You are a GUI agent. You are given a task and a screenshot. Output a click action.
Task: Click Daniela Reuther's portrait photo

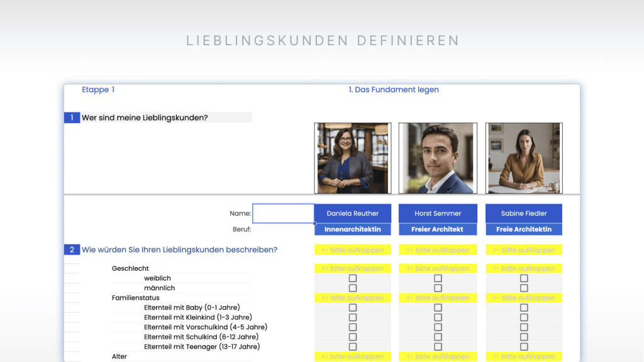tap(353, 157)
